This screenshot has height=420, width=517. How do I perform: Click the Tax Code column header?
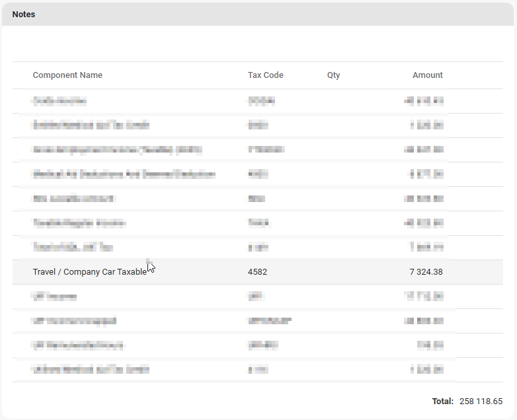(265, 75)
